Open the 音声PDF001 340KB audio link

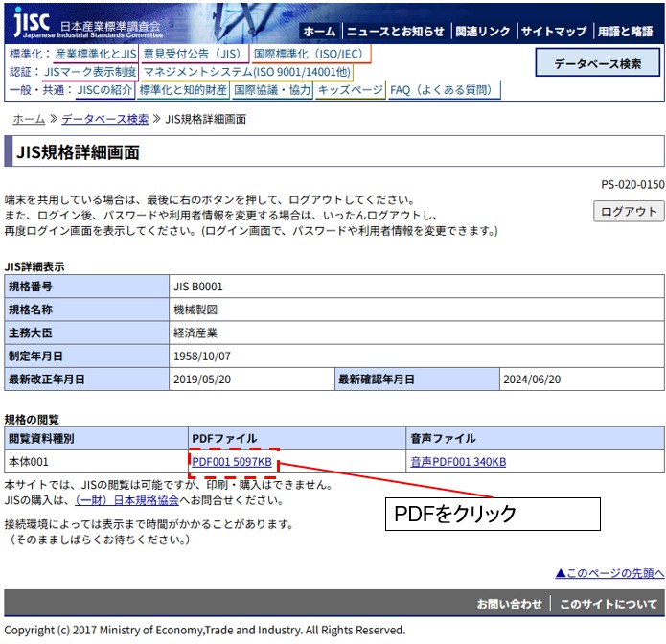point(458,463)
